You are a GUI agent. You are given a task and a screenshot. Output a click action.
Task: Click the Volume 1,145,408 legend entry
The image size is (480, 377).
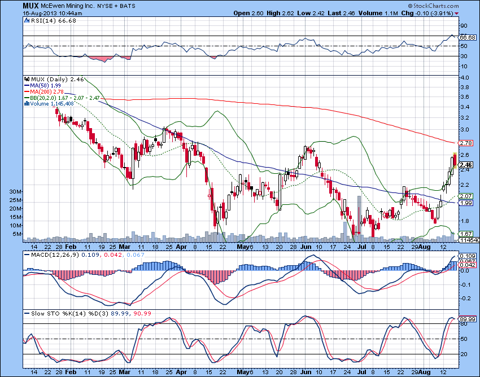(x=52, y=104)
